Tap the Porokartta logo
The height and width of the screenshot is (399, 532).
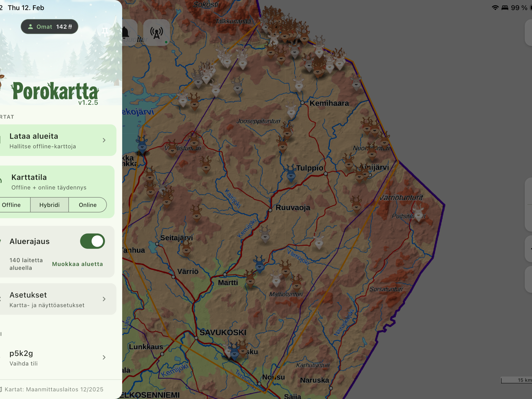point(55,91)
